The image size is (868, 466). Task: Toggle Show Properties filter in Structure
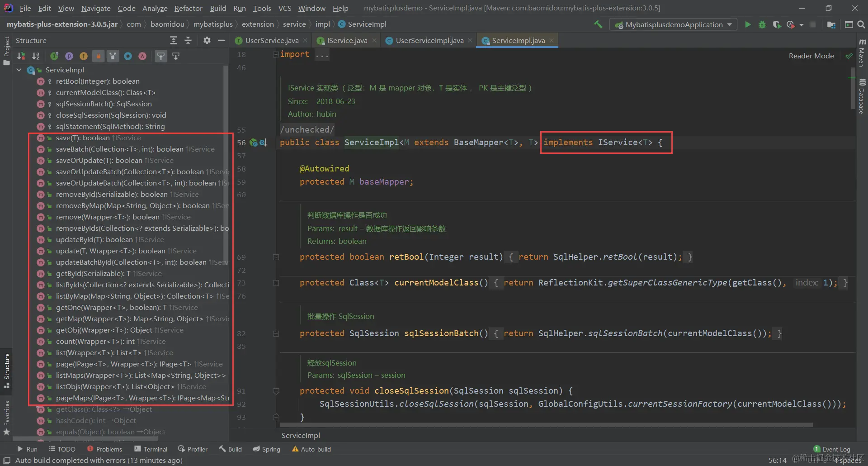click(69, 56)
